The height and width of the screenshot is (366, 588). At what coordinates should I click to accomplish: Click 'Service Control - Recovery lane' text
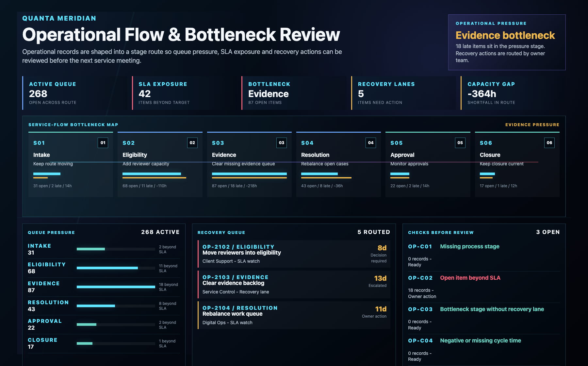236,292
